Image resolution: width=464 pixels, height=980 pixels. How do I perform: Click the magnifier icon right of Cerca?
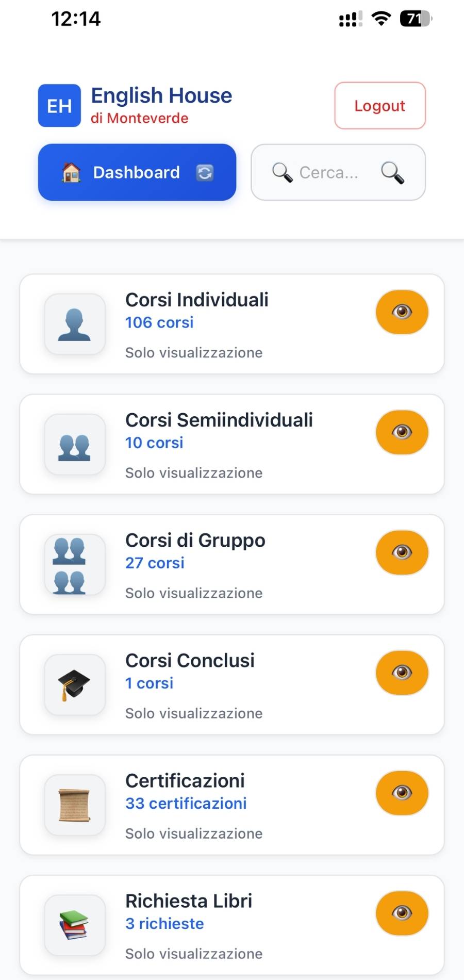(392, 172)
